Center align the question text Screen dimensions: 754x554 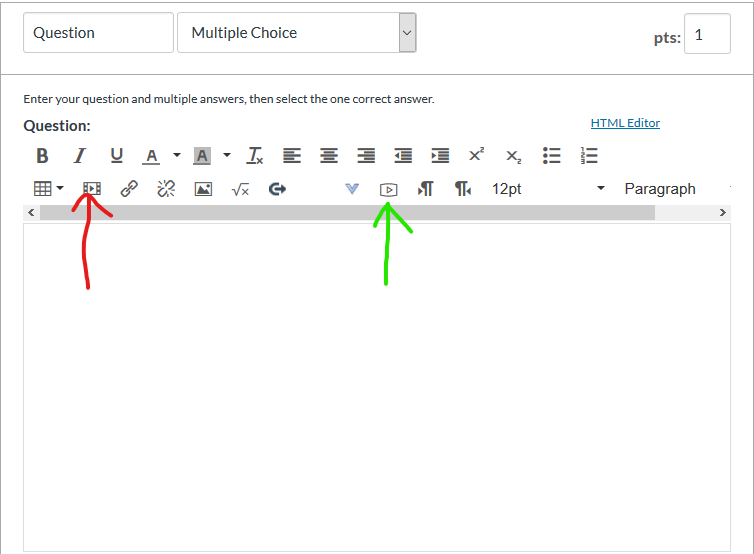tap(329, 156)
